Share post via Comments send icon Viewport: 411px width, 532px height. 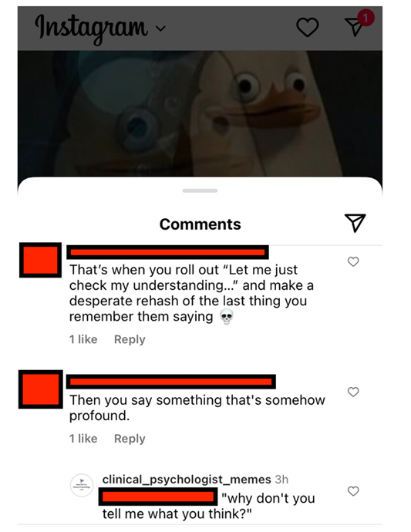355,223
